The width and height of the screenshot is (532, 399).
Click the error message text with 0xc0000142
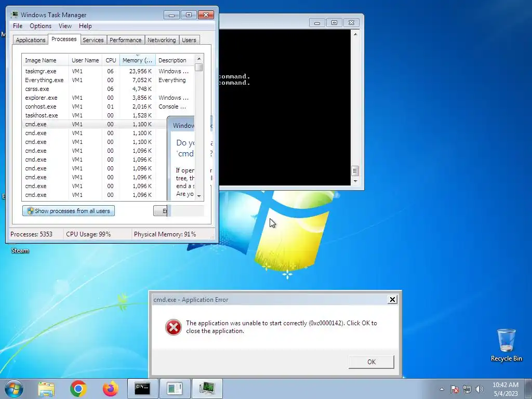coord(281,327)
